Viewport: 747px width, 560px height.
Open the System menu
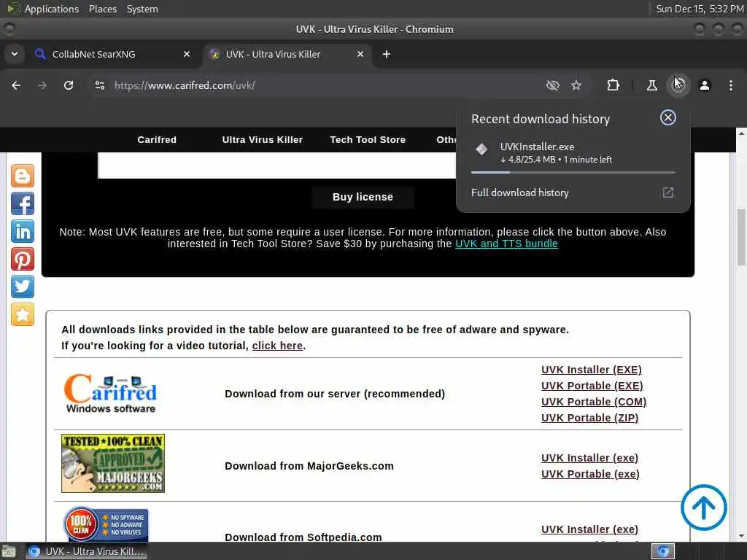(142, 9)
